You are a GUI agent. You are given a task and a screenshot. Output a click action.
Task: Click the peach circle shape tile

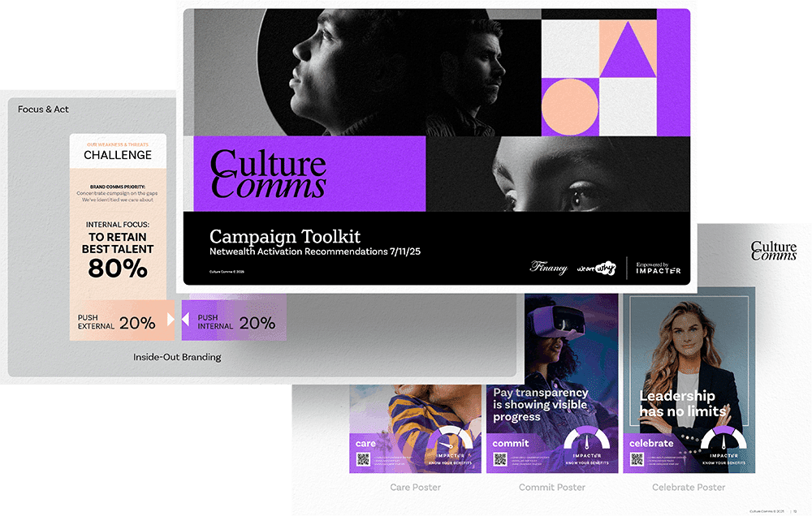coord(570,107)
